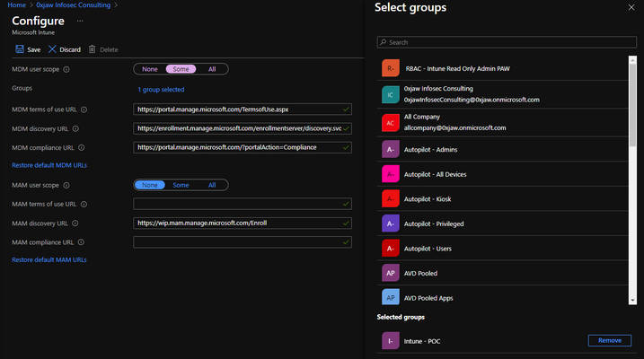Click the Discard button label
Viewport: 644px width, 359px height.
coord(70,49)
